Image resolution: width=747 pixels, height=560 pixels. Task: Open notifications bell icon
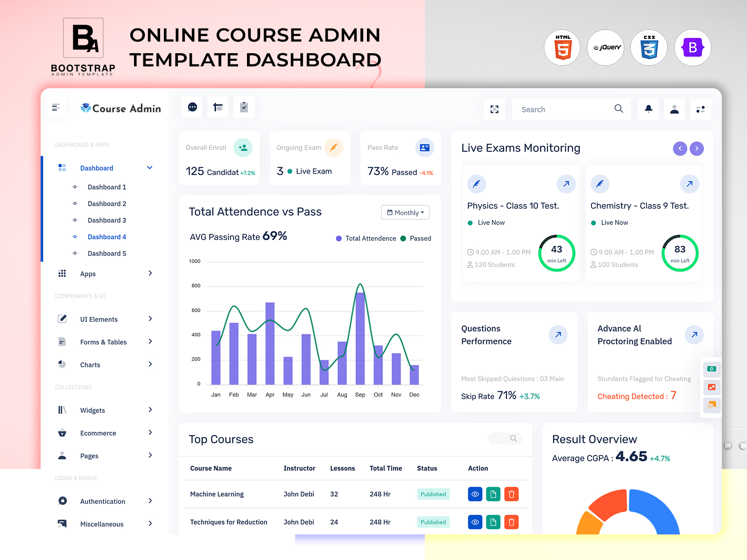click(x=648, y=109)
